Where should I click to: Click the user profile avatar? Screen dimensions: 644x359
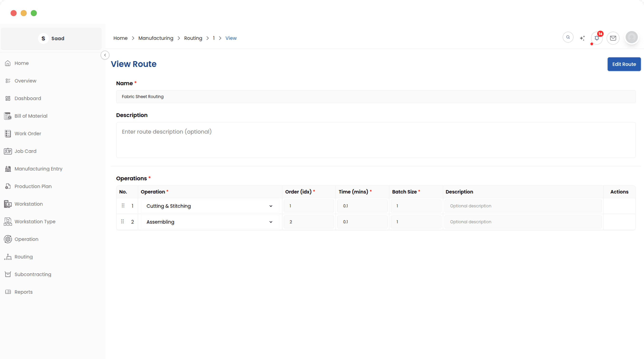[x=631, y=38]
